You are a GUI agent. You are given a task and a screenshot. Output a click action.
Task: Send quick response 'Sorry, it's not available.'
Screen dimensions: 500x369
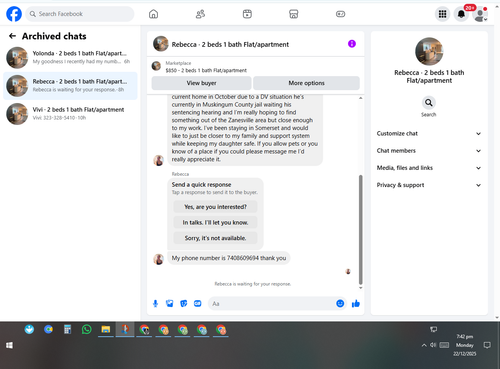[x=215, y=238]
